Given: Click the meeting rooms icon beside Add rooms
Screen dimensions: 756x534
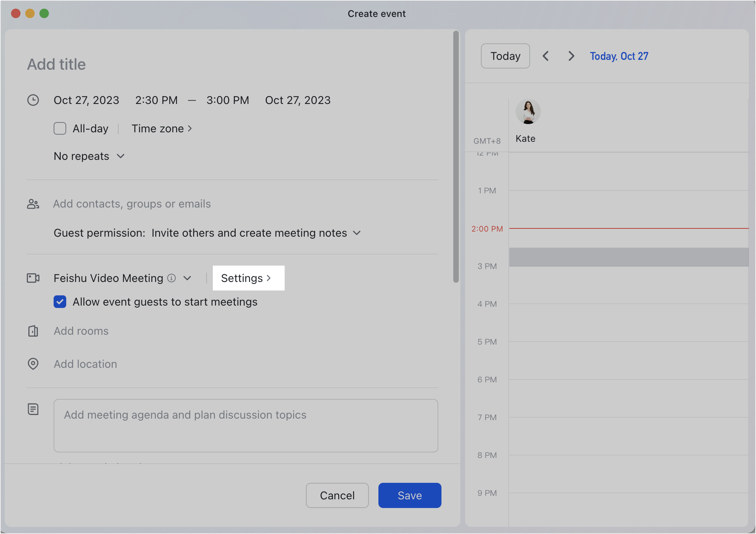Looking at the screenshot, I should click(33, 331).
